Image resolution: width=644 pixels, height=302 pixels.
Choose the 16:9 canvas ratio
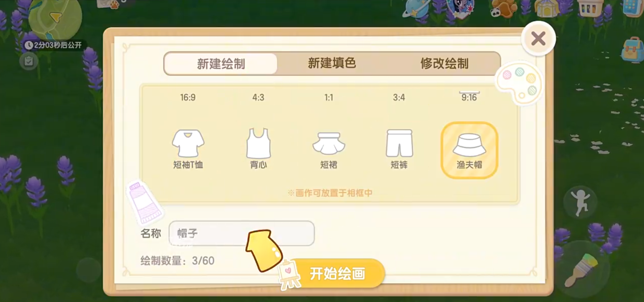[188, 98]
